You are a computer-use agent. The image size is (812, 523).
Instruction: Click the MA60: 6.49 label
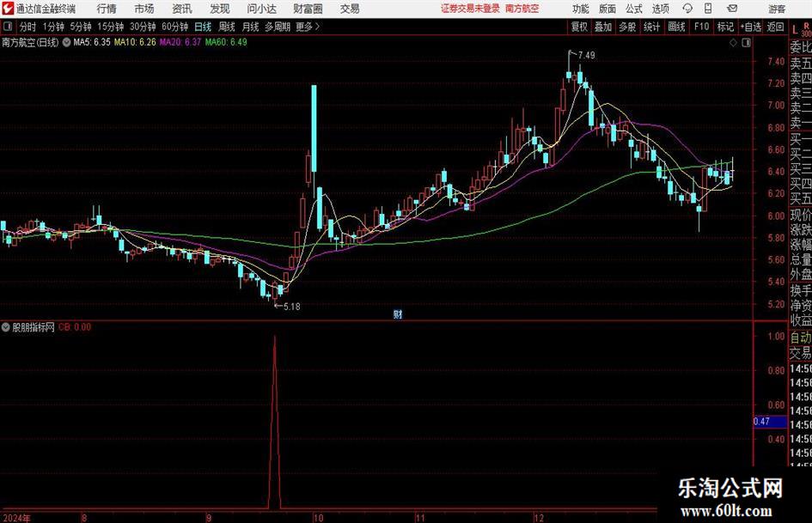226,42
